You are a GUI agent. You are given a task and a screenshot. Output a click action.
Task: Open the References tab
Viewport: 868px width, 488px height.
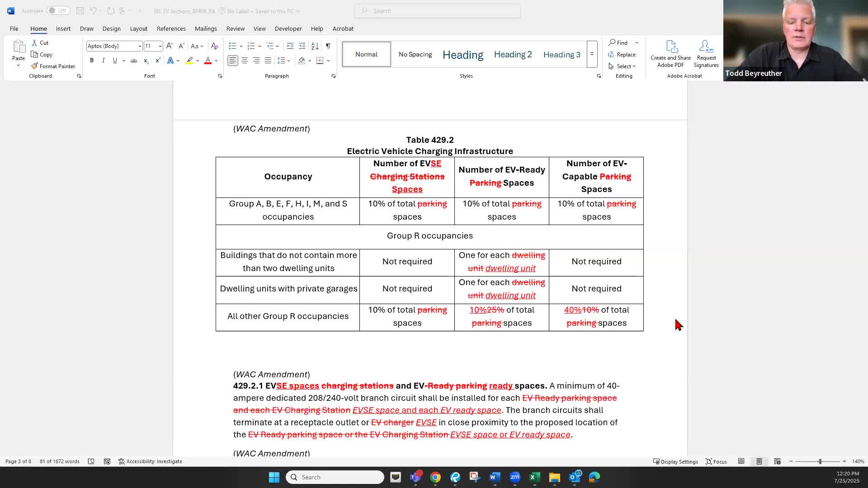[171, 28]
